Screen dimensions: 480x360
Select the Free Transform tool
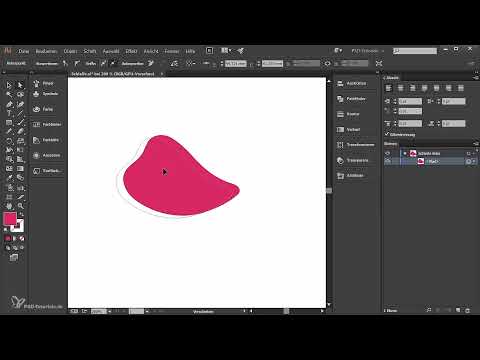point(20,150)
